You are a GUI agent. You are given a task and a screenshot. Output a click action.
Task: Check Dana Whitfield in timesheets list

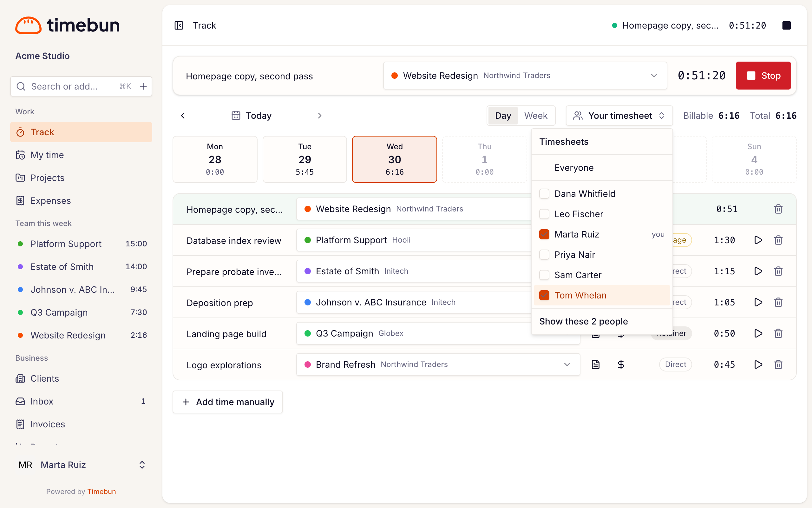[x=544, y=194]
